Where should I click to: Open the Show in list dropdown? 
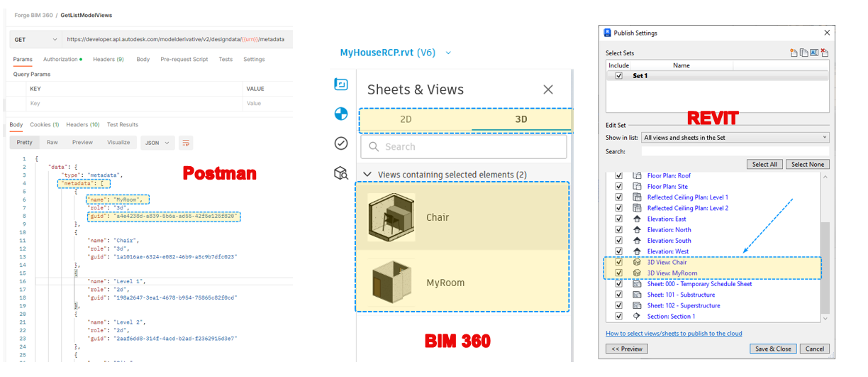coord(735,138)
